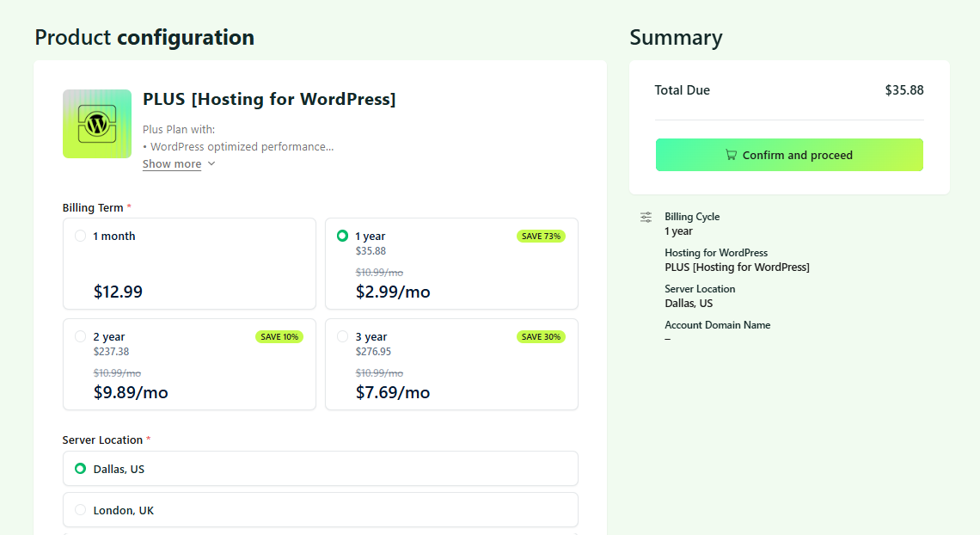The image size is (980, 535).
Task: Click the SAVE 73% badge
Action: (541, 237)
